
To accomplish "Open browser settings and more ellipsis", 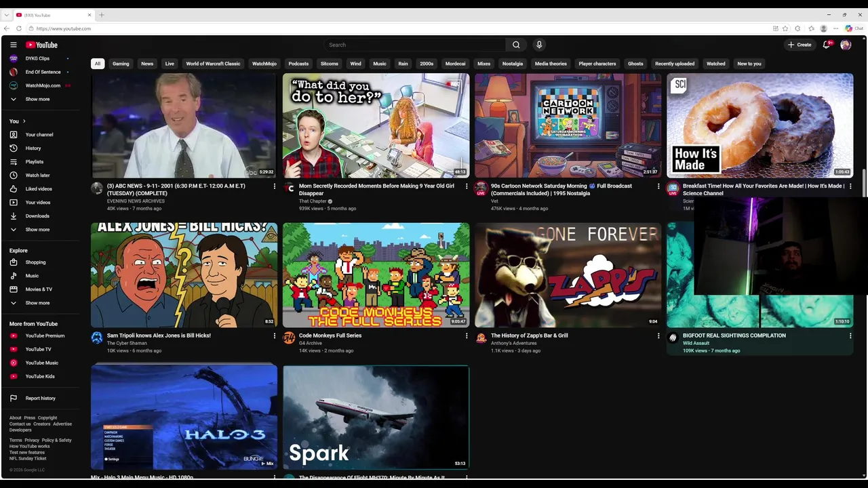I will 835,28.
